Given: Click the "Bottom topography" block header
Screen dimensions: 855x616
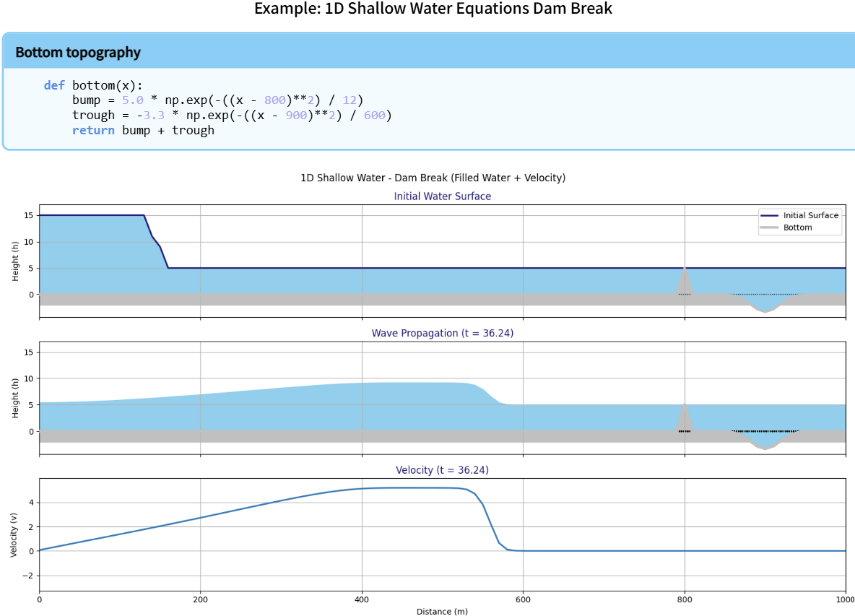Looking at the screenshot, I should click(x=78, y=52).
